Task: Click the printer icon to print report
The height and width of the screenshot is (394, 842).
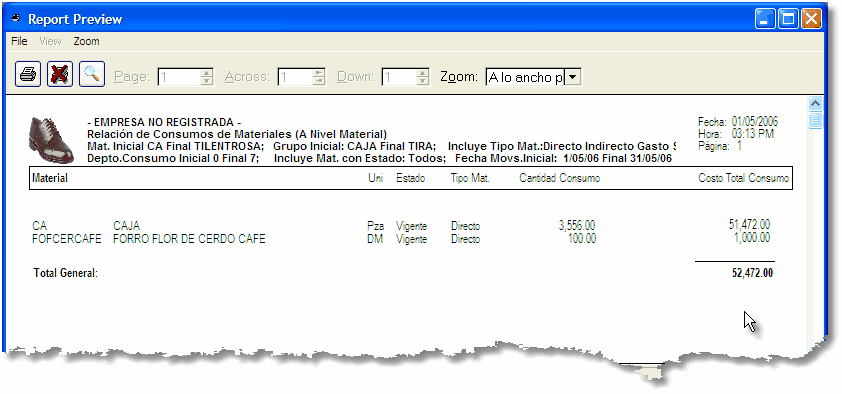Action: coord(28,74)
